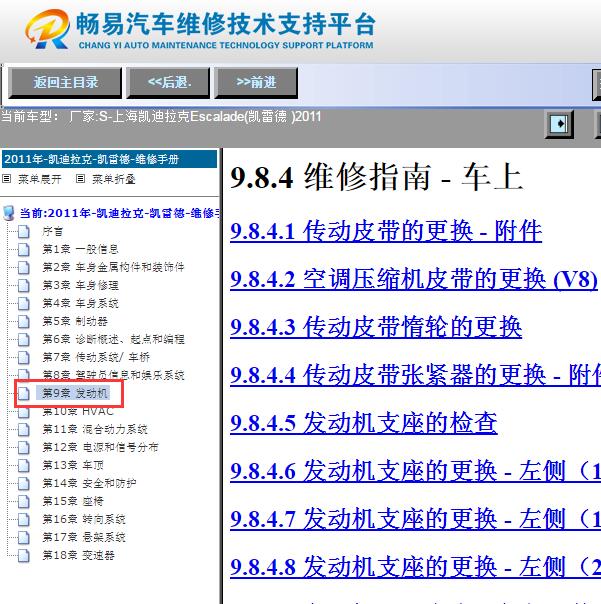Open link 9.8.4.6 发动机支座的更换
This screenshot has height=604, width=601.
point(415,471)
